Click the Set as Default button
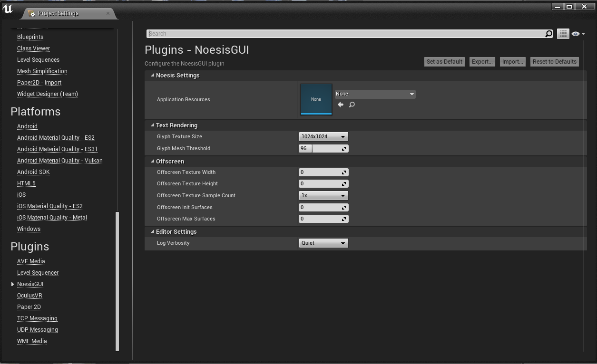 click(444, 61)
